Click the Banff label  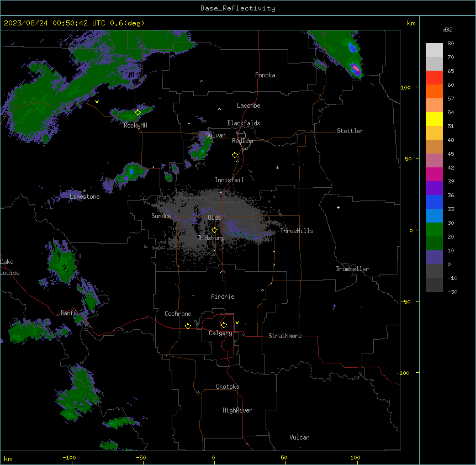point(68,313)
